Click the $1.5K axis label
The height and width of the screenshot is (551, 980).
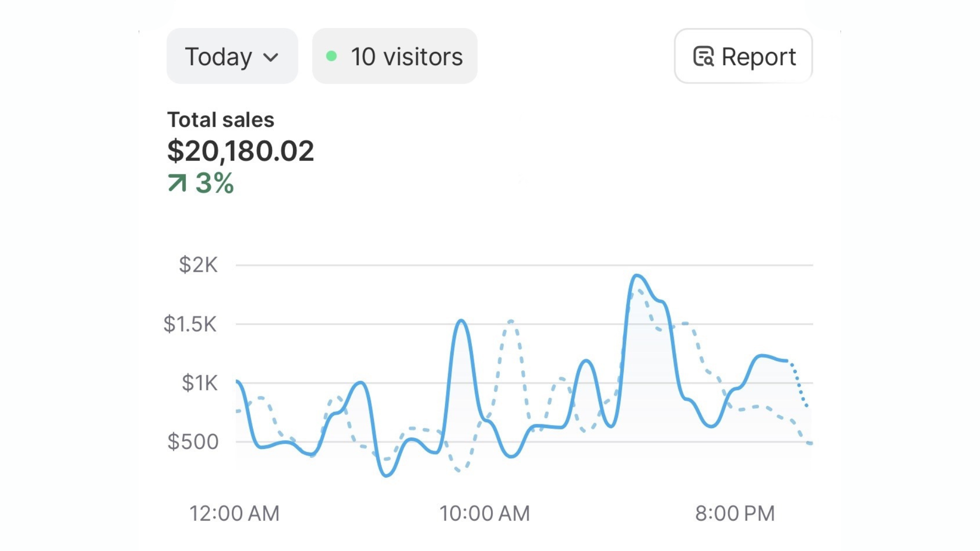(x=190, y=324)
